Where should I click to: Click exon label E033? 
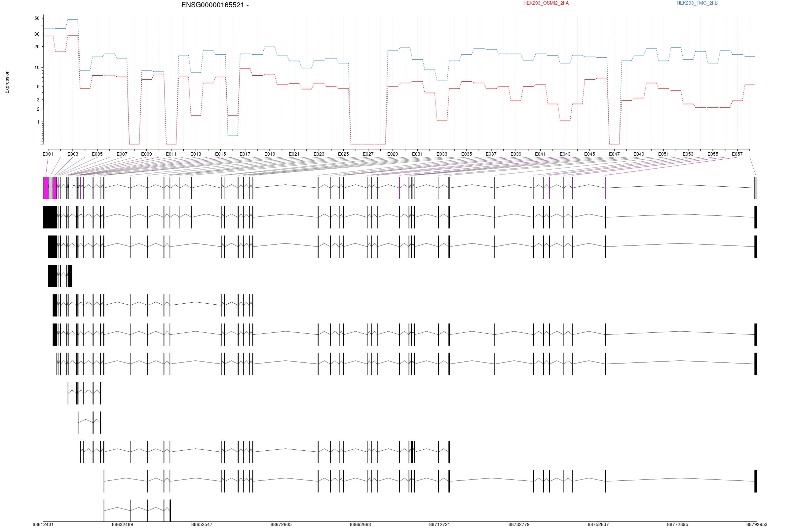(x=442, y=154)
